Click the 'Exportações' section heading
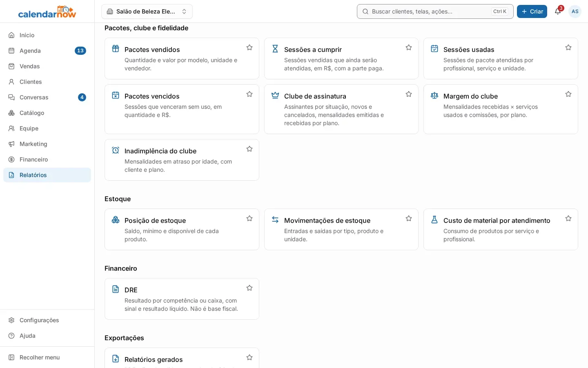 [x=124, y=338]
